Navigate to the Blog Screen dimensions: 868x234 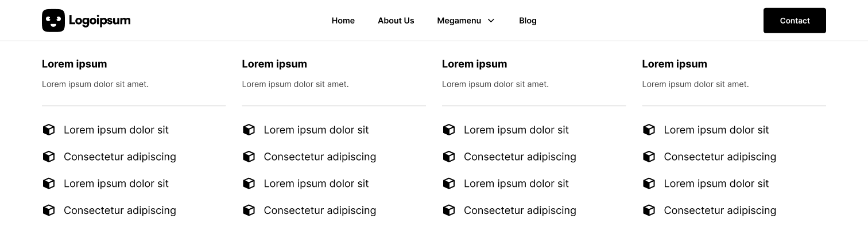528,21
